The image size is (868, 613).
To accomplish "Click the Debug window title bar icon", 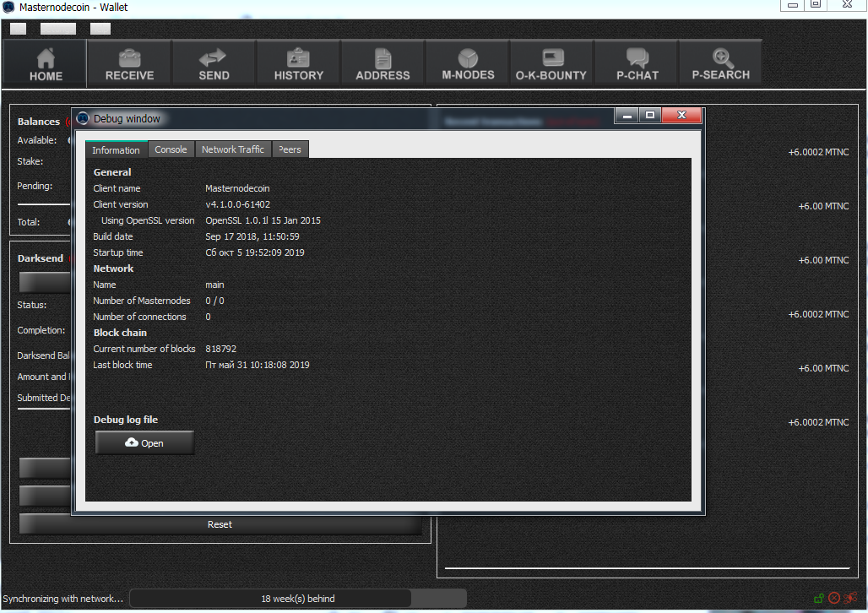I will (x=83, y=118).
